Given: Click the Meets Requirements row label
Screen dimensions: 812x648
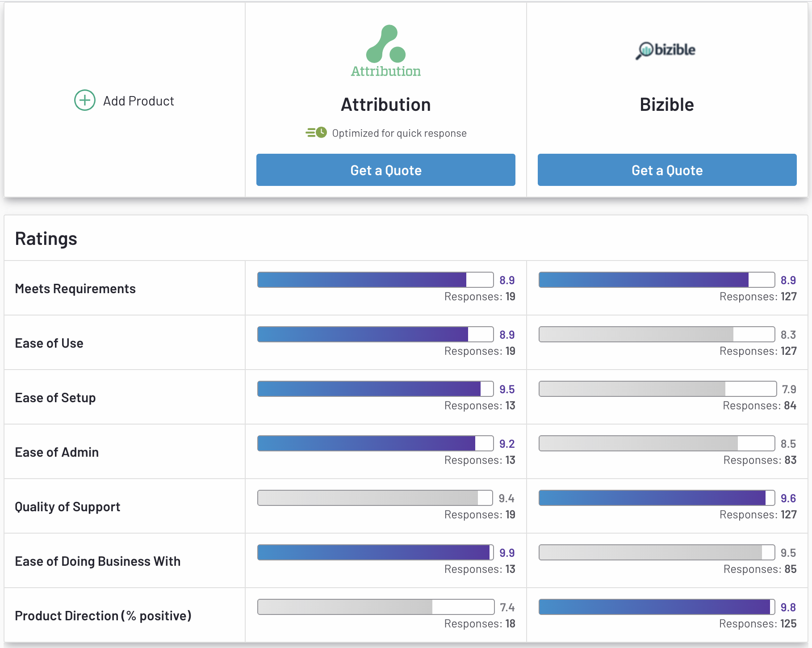Looking at the screenshot, I should 75,289.
